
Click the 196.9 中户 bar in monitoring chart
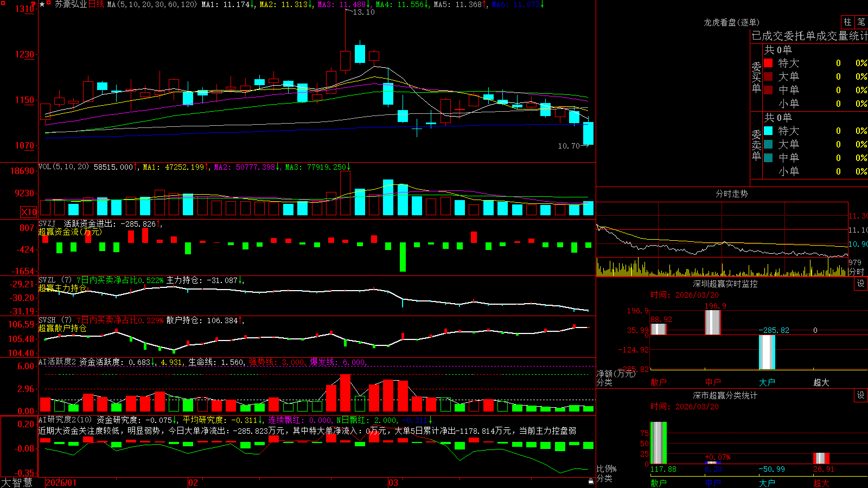[x=713, y=323]
